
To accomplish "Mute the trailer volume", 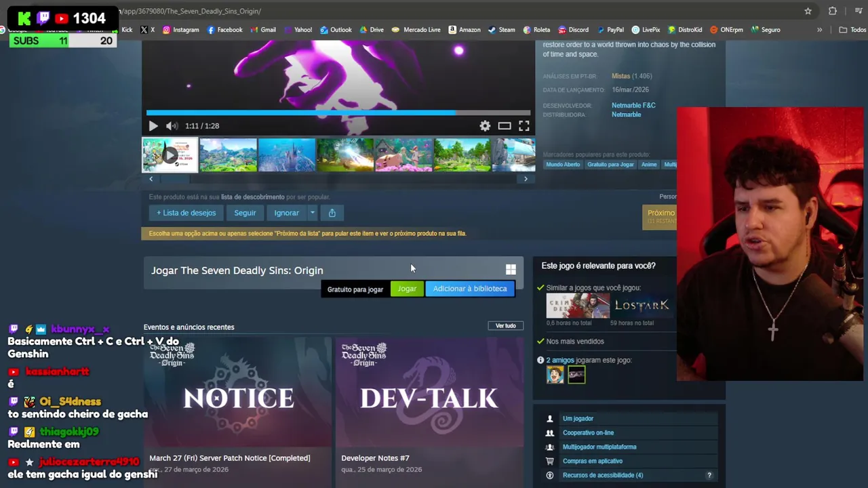I will coord(172,126).
